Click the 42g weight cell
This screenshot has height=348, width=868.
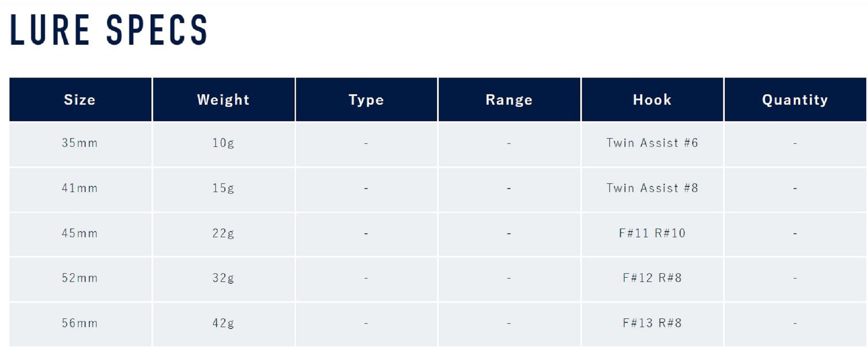[223, 323]
